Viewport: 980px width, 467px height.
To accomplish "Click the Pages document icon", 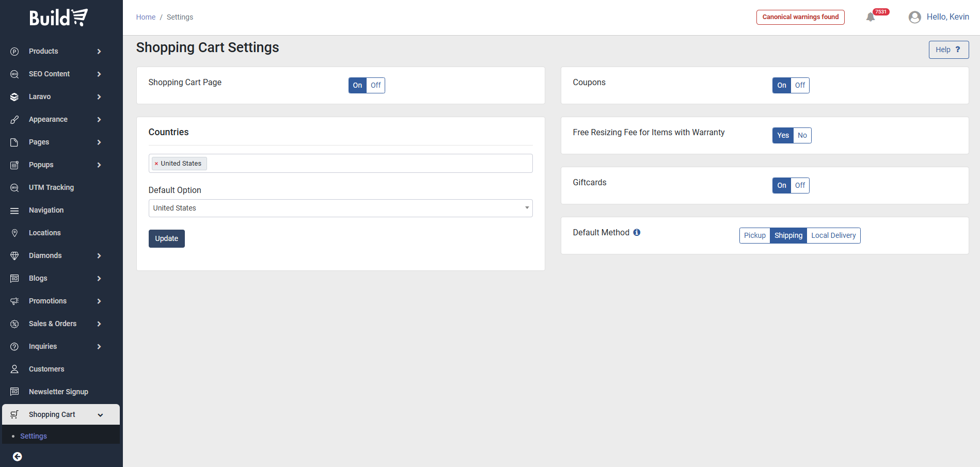I will (14, 142).
